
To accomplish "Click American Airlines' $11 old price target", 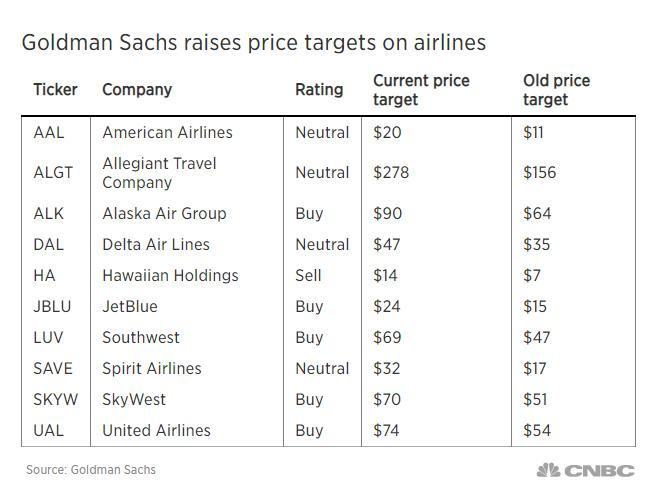I will 535,133.
